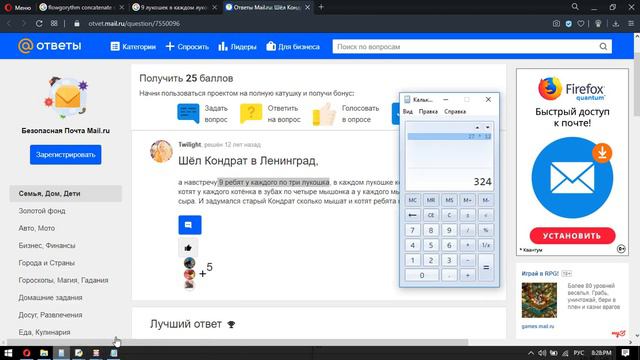The height and width of the screenshot is (360, 640).
Task: Open Calculator Правка menu
Action: coord(428,111)
